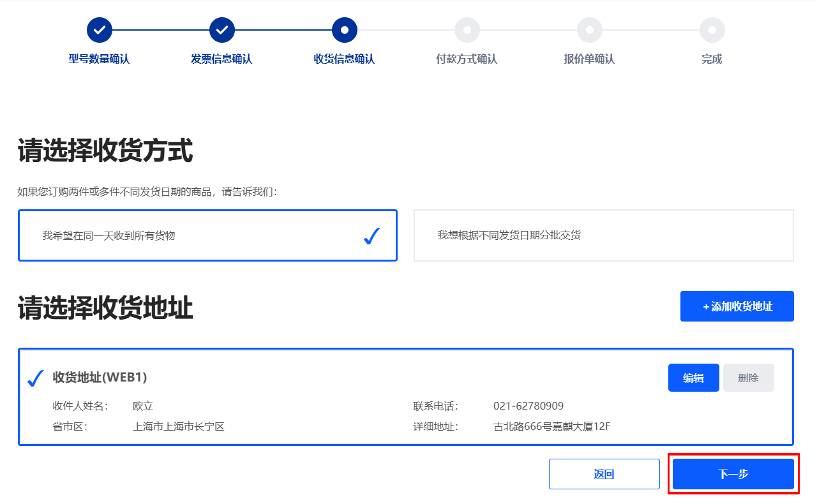The image size is (817, 504).
Task: Click the blue checkmark beside 收货地址(WEB1)
Action: pyautogui.click(x=36, y=378)
